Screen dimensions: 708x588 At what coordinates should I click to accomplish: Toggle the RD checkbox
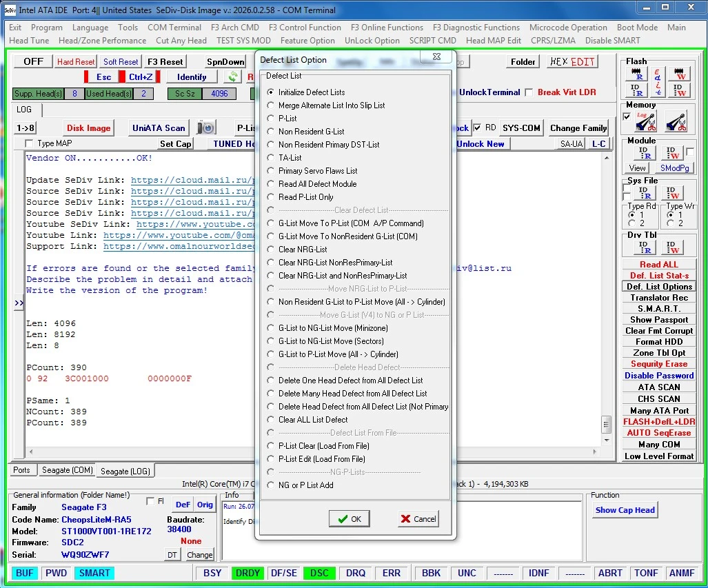click(477, 128)
